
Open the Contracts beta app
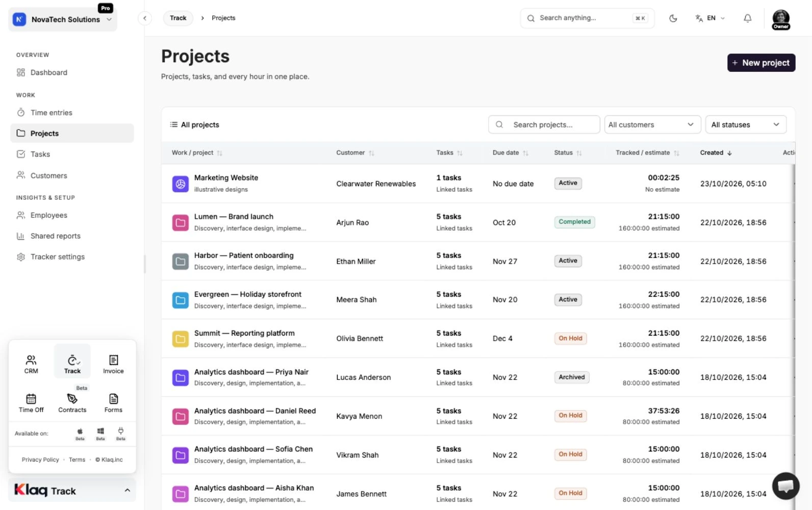tap(72, 403)
